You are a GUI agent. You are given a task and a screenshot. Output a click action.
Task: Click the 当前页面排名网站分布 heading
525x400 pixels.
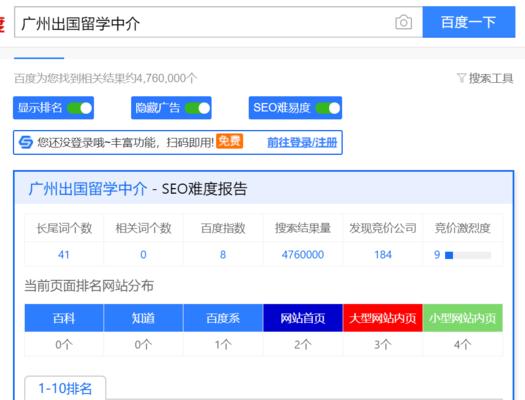point(89,286)
